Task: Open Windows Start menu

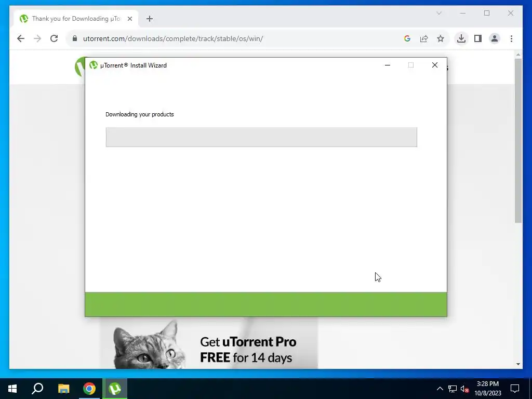Action: pyautogui.click(x=12, y=389)
